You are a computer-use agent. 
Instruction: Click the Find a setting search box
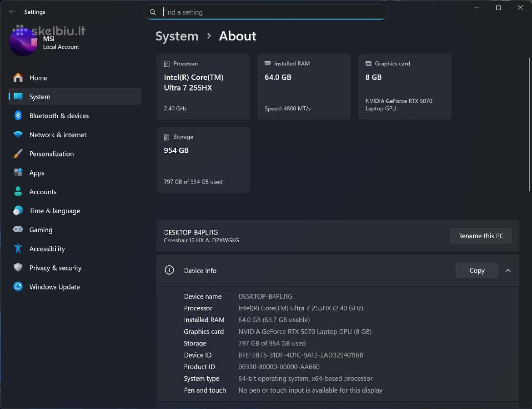click(266, 12)
